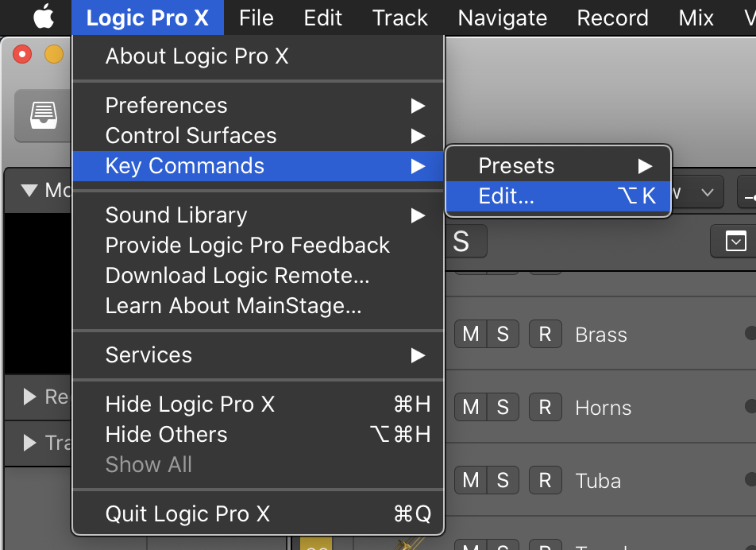Select the Tuba track name

pyautogui.click(x=598, y=481)
